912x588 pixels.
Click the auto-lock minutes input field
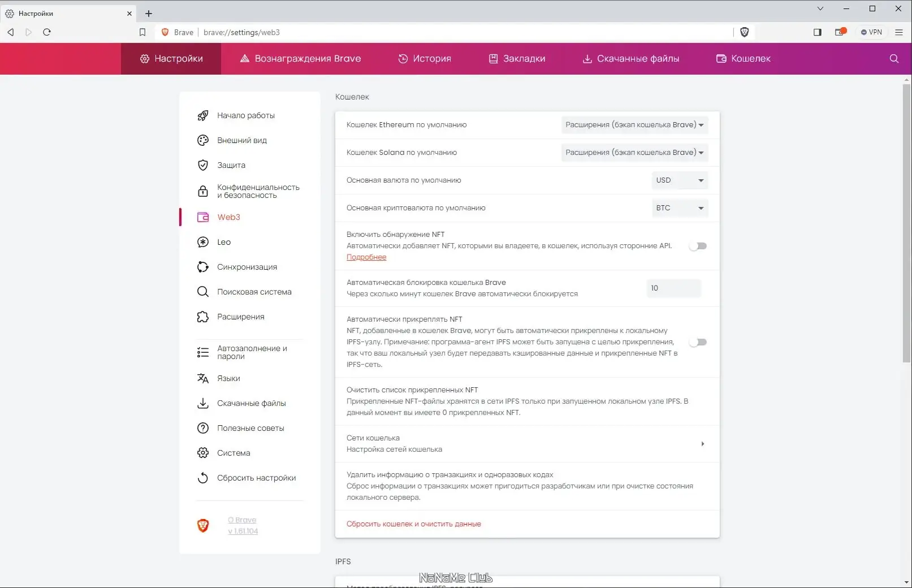[673, 288]
